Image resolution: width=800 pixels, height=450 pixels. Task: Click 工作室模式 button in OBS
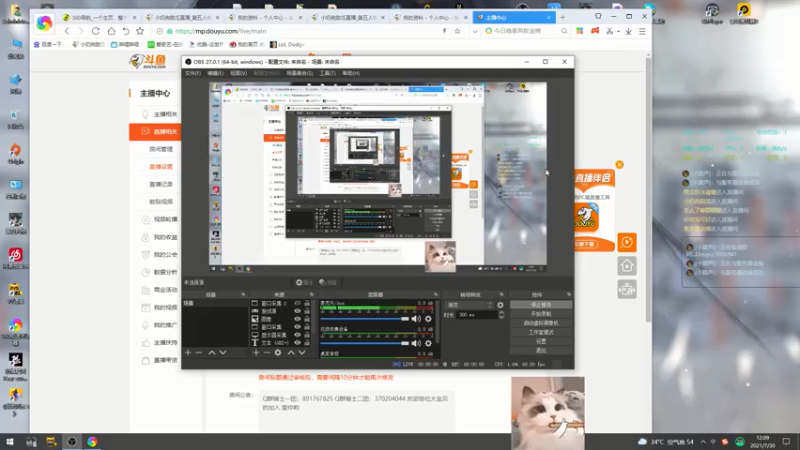coord(541,332)
